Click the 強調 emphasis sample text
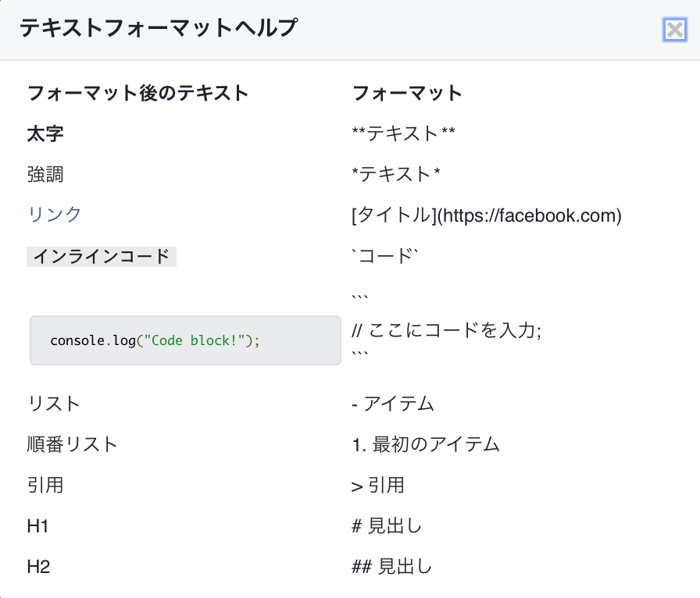Image resolution: width=700 pixels, height=598 pixels. 45,175
